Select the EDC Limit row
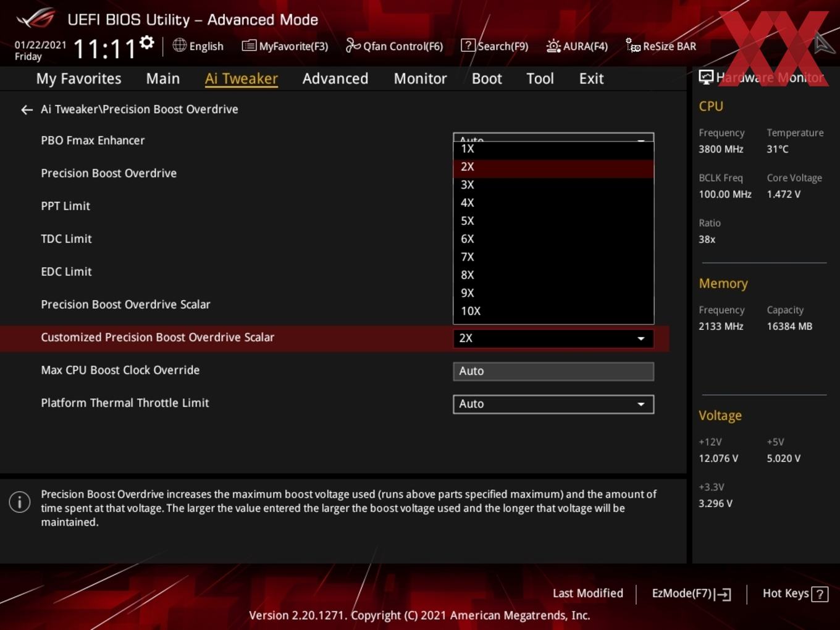This screenshot has height=630, width=840. pos(66,272)
